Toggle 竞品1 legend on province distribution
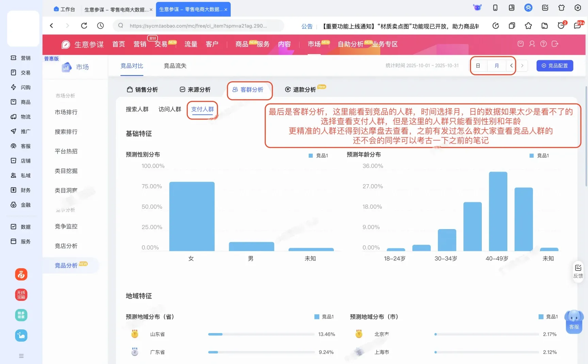The image size is (588, 364). (324, 317)
